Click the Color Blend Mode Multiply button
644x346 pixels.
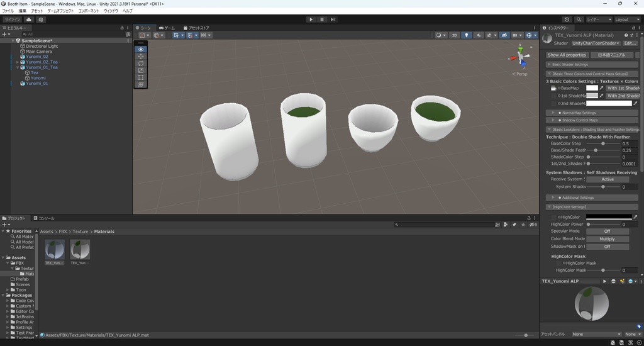(608, 239)
